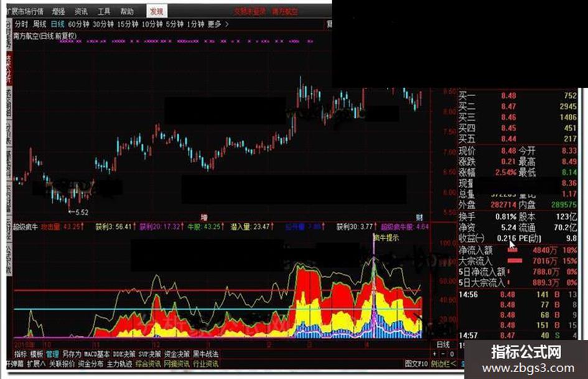This screenshot has height=379, width=588.
Task: Expand the 更多 periods list
Action: pos(218,24)
